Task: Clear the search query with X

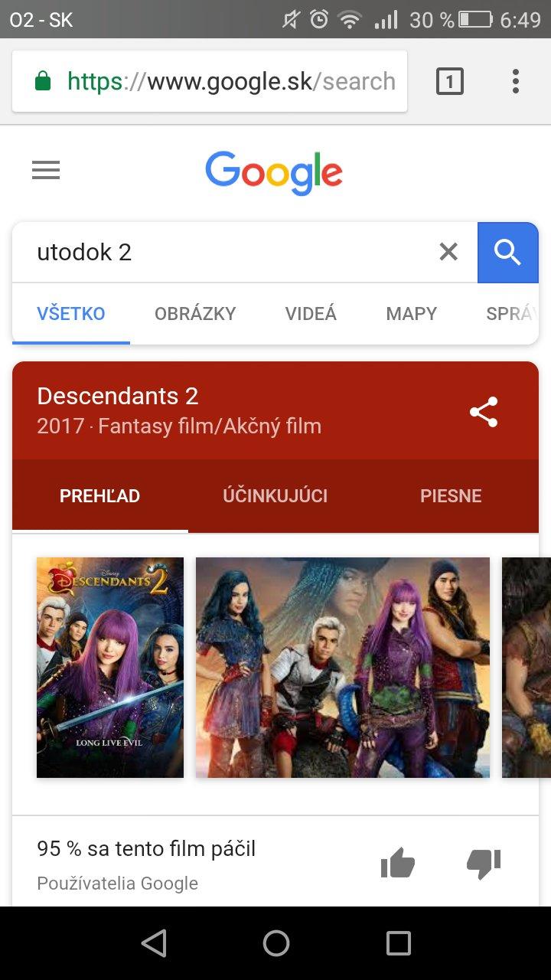Action: [x=448, y=252]
